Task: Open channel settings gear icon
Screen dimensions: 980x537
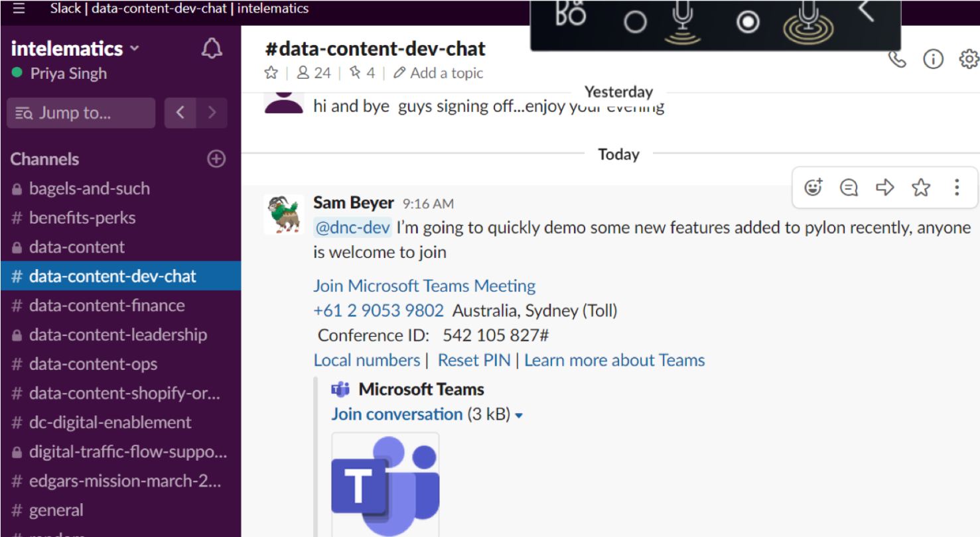Action: click(969, 59)
